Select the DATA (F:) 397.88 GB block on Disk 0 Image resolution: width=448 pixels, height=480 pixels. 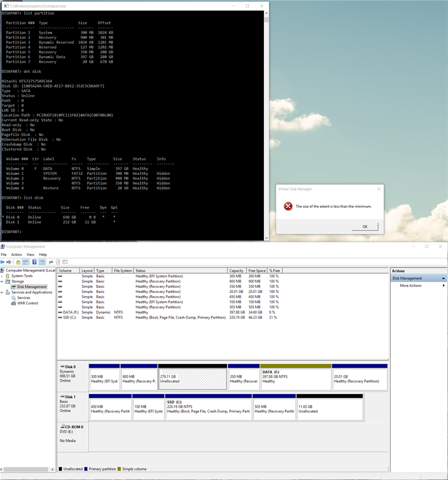(x=296, y=377)
